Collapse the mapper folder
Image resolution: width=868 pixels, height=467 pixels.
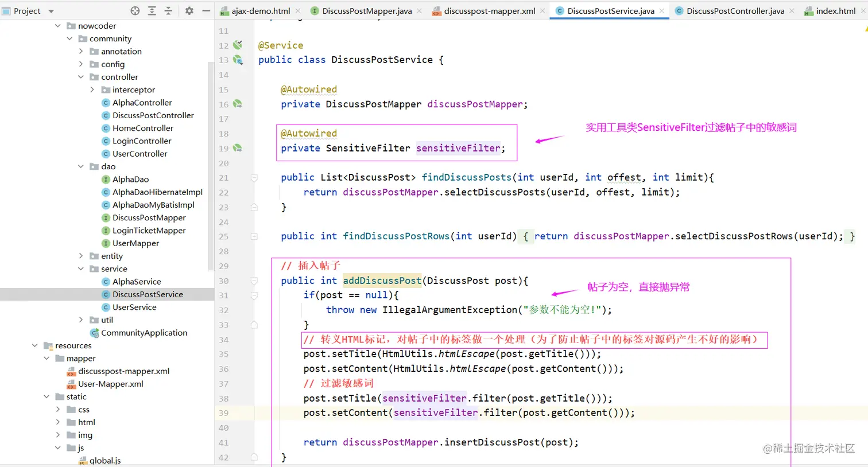(46, 358)
